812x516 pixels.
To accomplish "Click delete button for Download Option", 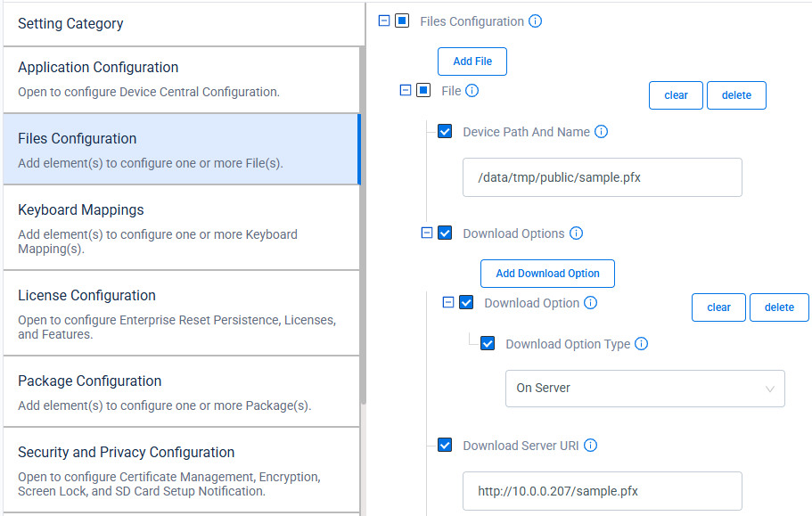I will 779,307.
